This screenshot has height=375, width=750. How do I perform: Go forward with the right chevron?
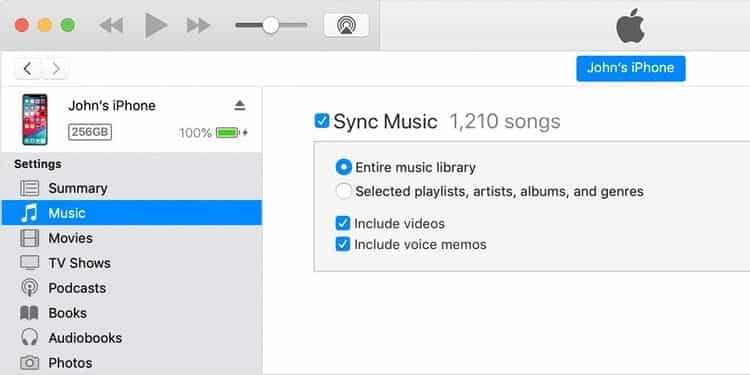[56, 69]
